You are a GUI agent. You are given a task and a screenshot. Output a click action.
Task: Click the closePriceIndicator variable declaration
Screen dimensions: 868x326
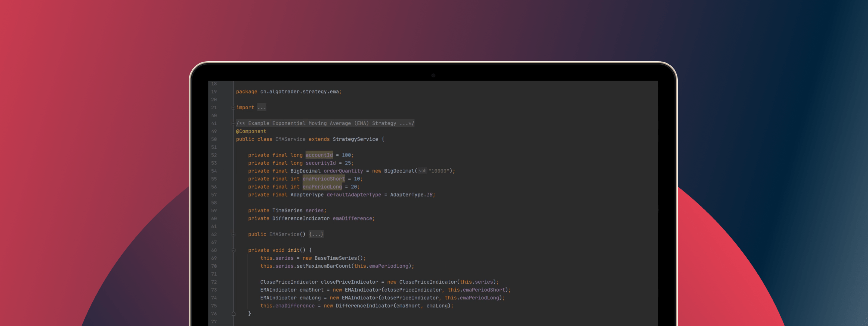[x=349, y=282]
